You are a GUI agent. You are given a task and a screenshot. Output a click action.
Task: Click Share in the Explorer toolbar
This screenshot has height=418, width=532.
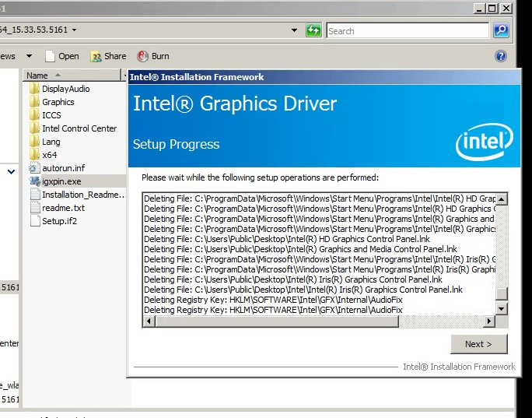[108, 56]
